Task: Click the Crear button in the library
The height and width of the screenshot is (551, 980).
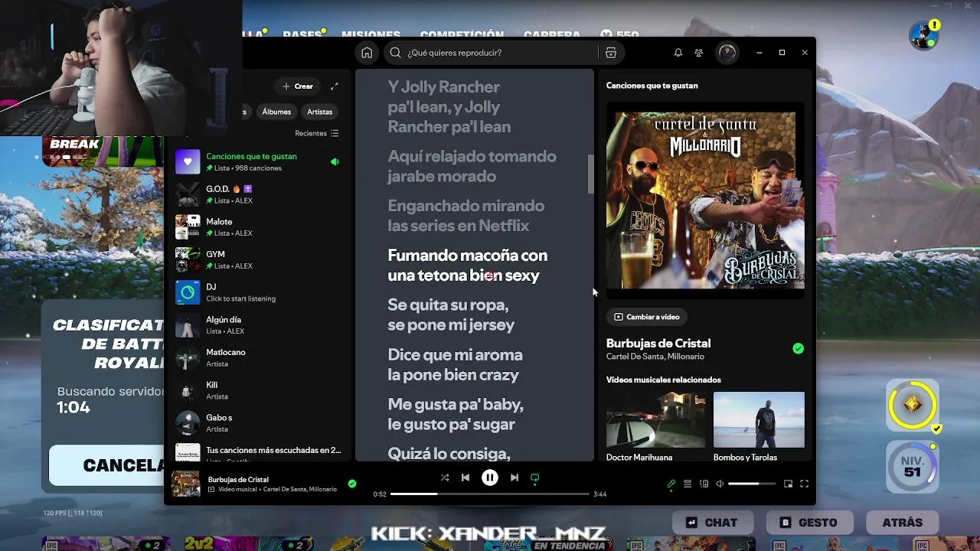Action: coord(298,86)
